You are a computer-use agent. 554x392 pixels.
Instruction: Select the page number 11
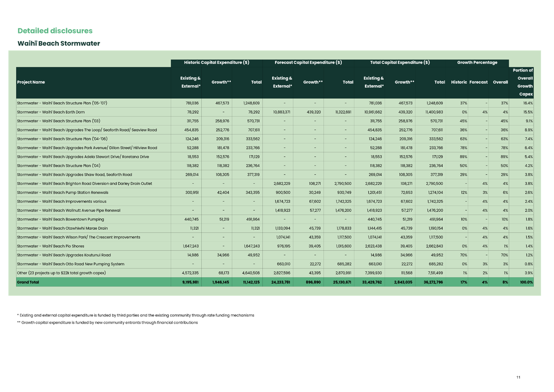[518, 377]
